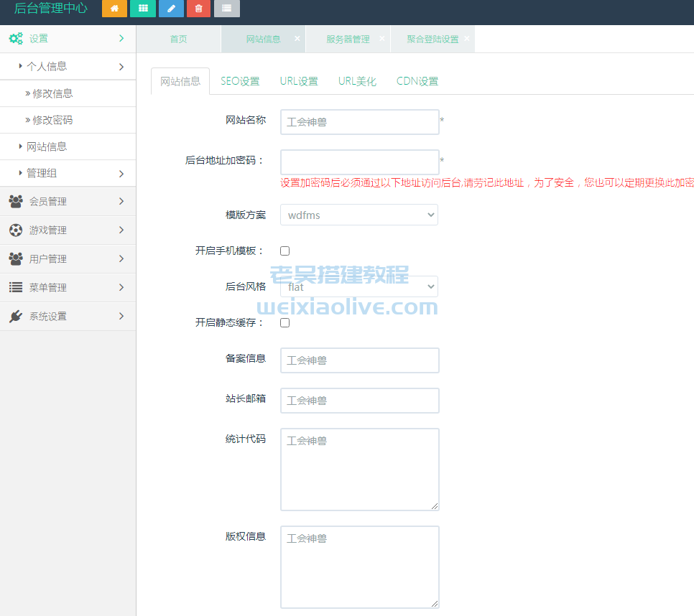Click the 修改密码 sidebar link
Viewport: 694px width, 616px height.
click(x=51, y=120)
